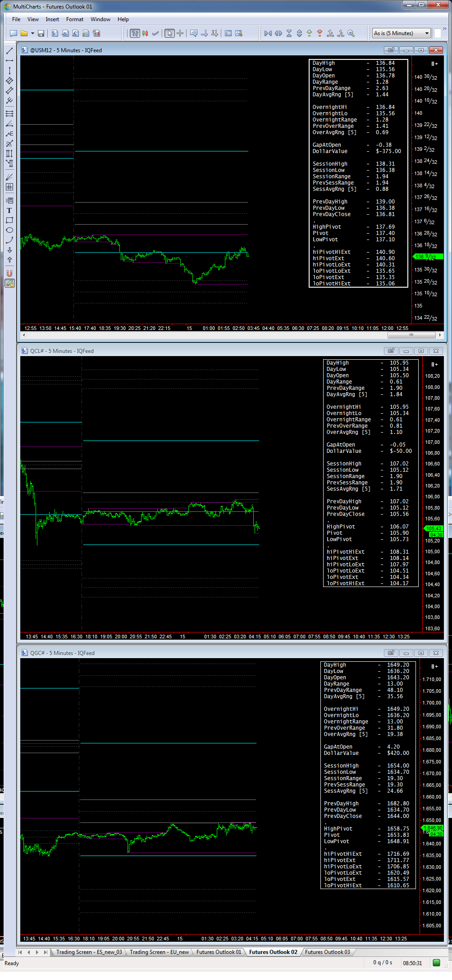The height and width of the screenshot is (980, 452).
Task: Select the Trend Line drawing tool
Action: pyautogui.click(x=9, y=51)
